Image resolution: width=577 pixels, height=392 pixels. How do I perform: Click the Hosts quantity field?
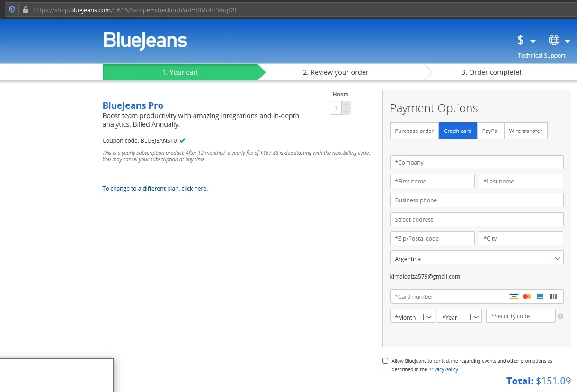tap(336, 108)
